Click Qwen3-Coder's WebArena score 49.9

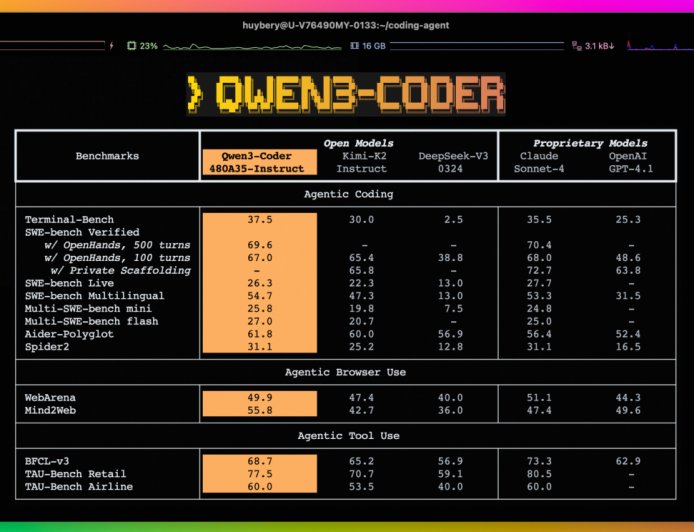tap(260, 397)
